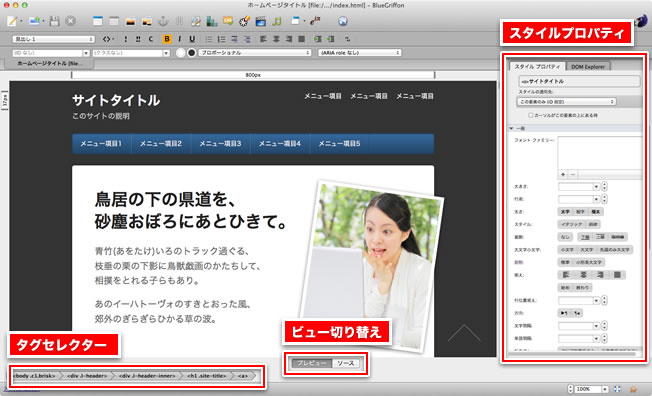
Task: Toggle bold formatting B button
Action: pyautogui.click(x=167, y=39)
